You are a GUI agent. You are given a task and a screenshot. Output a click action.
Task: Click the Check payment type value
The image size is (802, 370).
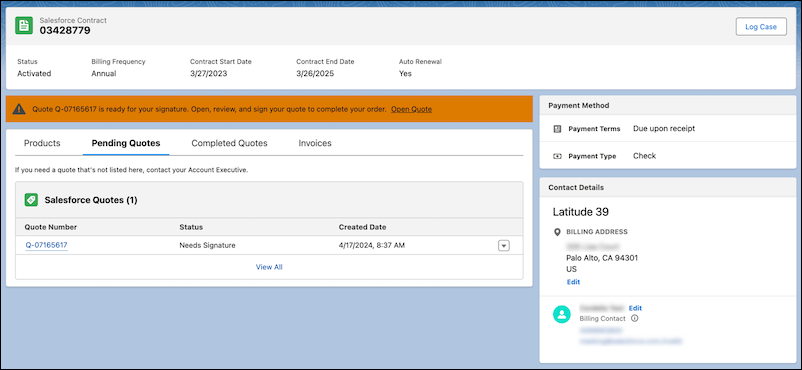pyautogui.click(x=644, y=156)
